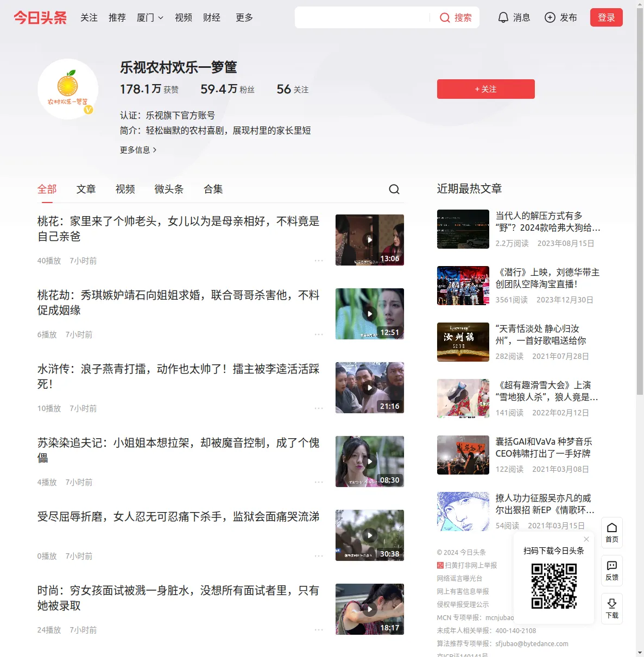644x657 pixels.
Task: Play the 桃花 video thumbnail
Action: pyautogui.click(x=370, y=240)
